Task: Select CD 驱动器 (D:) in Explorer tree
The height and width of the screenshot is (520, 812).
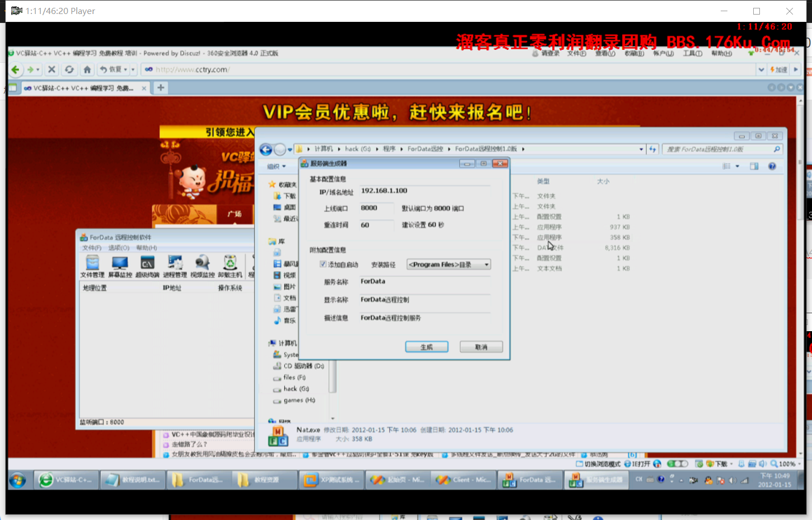Action: pos(298,366)
